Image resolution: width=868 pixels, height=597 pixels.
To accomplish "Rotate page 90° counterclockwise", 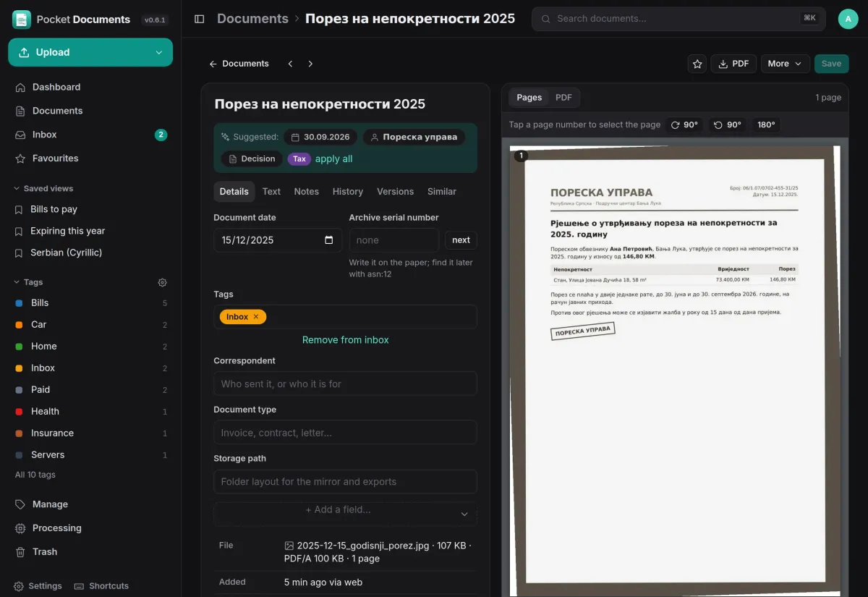I will (728, 124).
